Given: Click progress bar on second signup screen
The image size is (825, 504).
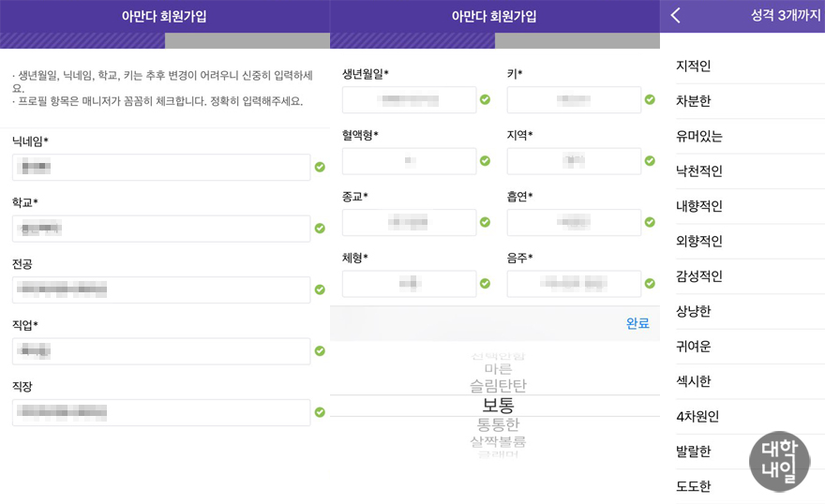Looking at the screenshot, I should (x=495, y=40).
